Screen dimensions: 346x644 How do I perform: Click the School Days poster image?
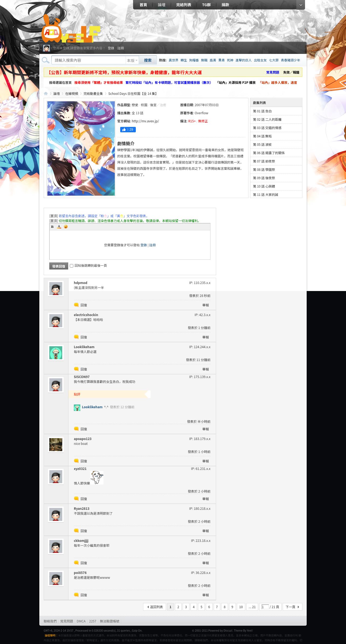pos(81,148)
